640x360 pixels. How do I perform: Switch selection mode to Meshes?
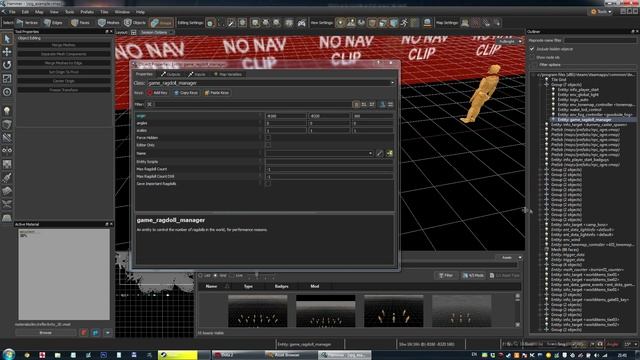[109, 23]
